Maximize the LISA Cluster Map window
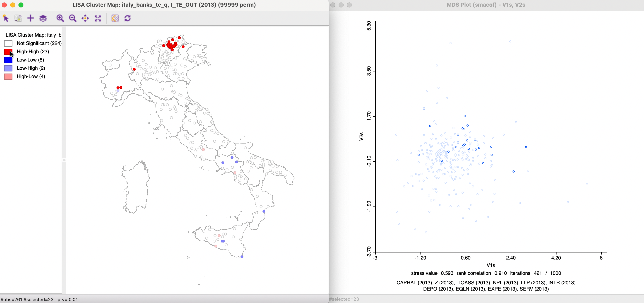The width and height of the screenshot is (644, 303). (x=21, y=5)
